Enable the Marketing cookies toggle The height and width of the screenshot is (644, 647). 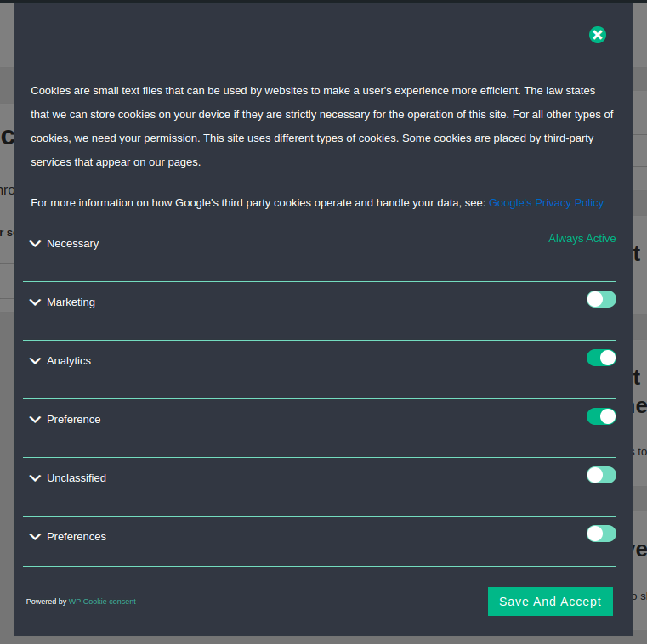601,299
